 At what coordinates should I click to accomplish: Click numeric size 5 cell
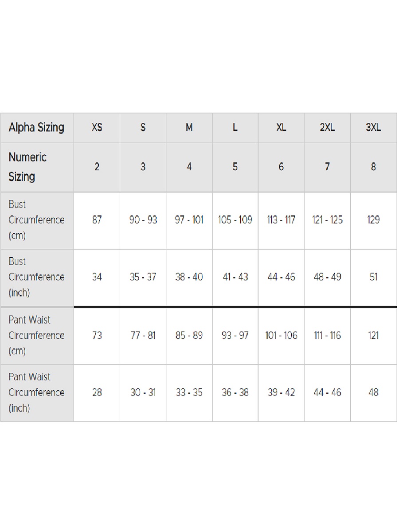pyautogui.click(x=235, y=167)
